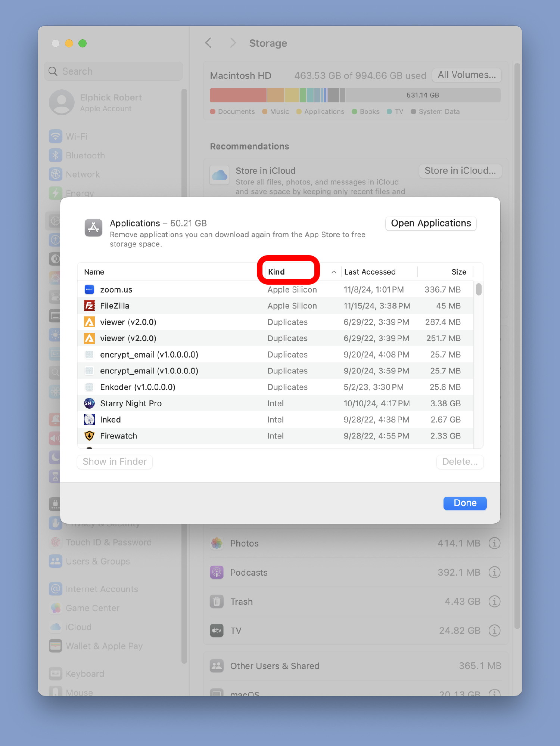The width and height of the screenshot is (560, 746).
Task: Click the blue Done button
Action: coord(465,503)
